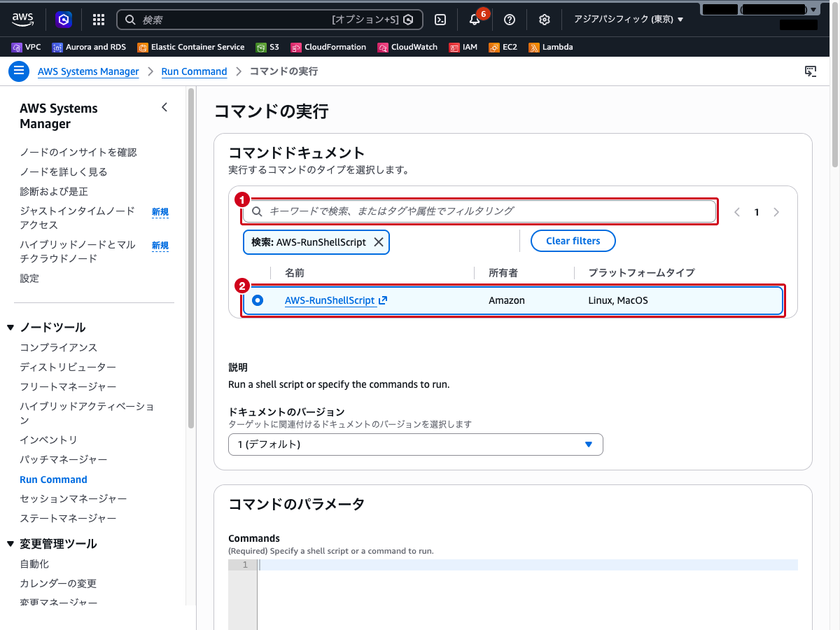
Task: Open the account menu dropdown arrow
Action: click(x=813, y=10)
